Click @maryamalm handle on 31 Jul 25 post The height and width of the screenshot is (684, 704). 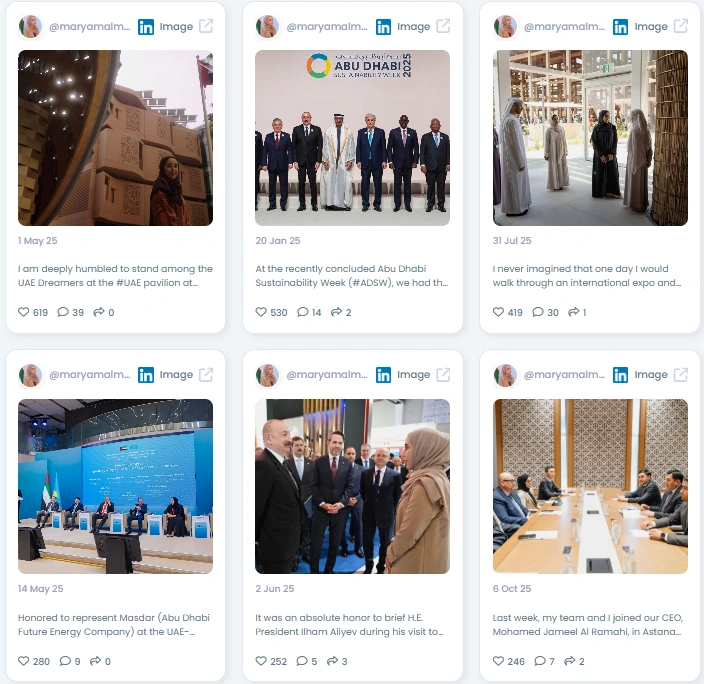tap(564, 26)
